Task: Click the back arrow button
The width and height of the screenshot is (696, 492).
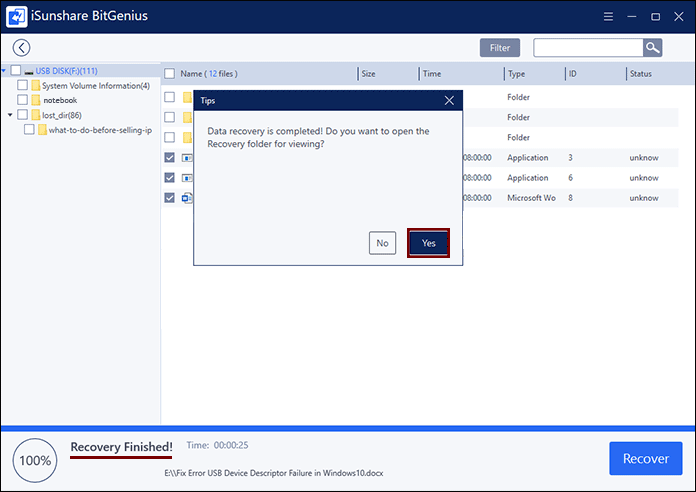Action: 21,48
